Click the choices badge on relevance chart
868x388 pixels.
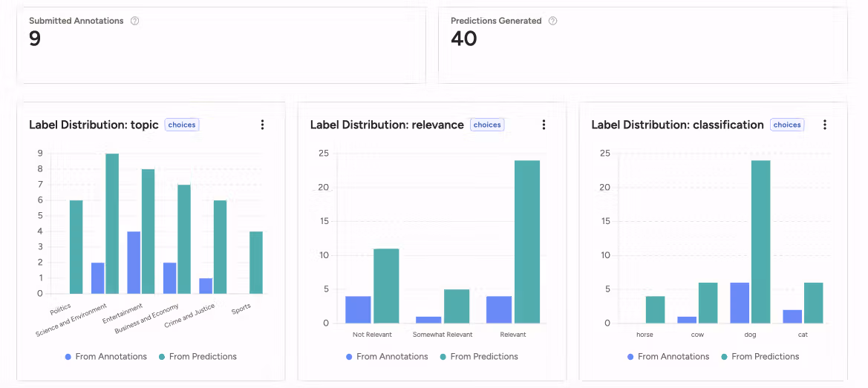click(x=487, y=125)
